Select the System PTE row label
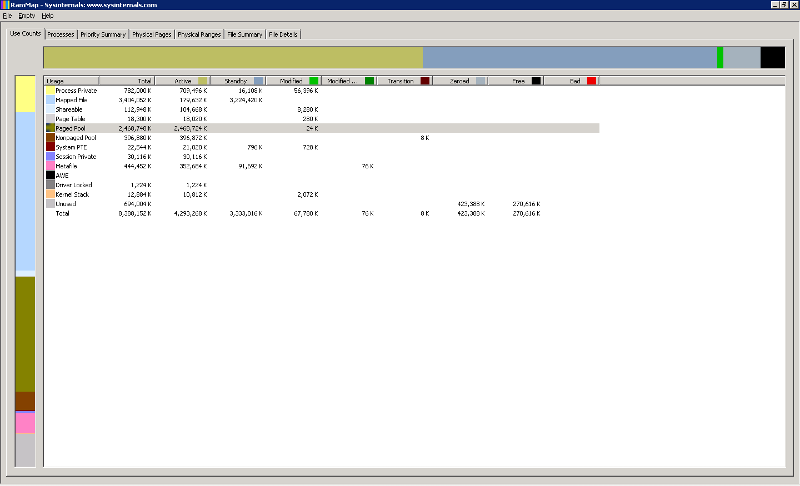The image size is (800, 486). point(71,147)
